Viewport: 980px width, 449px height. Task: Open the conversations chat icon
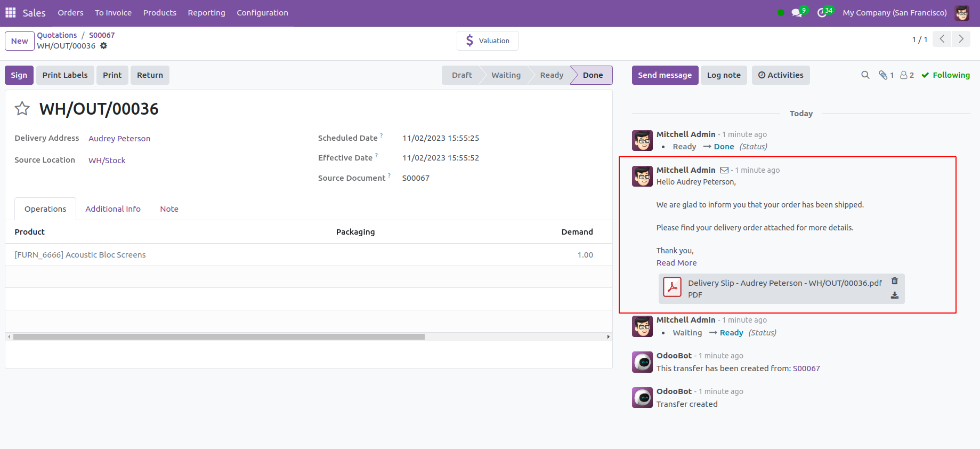[797, 13]
